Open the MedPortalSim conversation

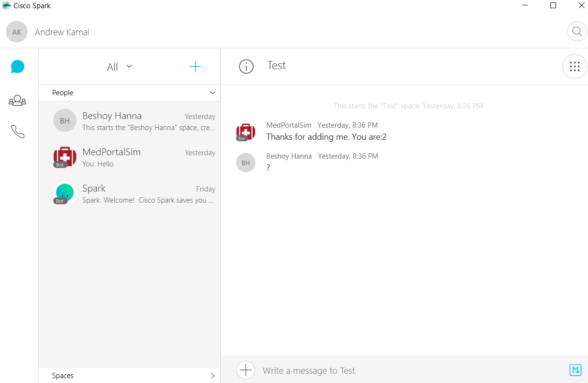(x=129, y=157)
